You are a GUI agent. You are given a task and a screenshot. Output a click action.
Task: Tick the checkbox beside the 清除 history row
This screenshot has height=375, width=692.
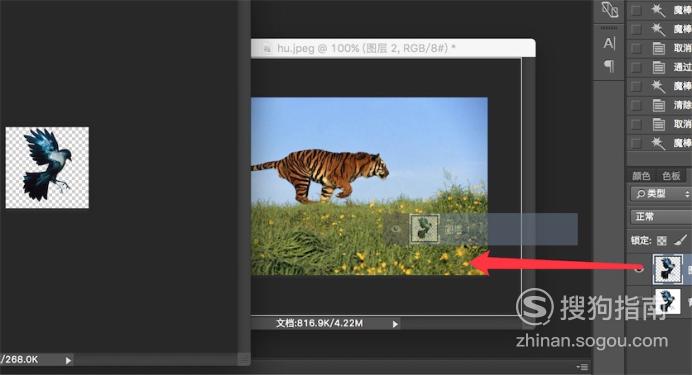(636, 105)
